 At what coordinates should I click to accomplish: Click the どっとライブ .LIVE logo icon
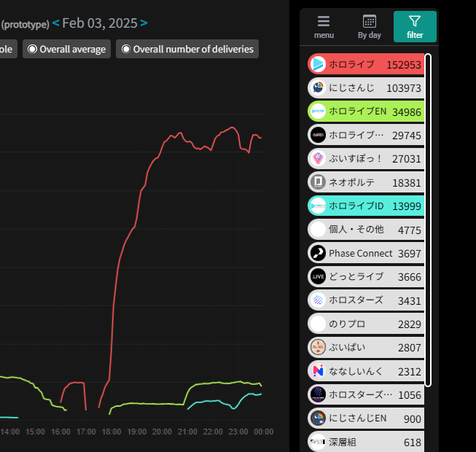coord(318,276)
